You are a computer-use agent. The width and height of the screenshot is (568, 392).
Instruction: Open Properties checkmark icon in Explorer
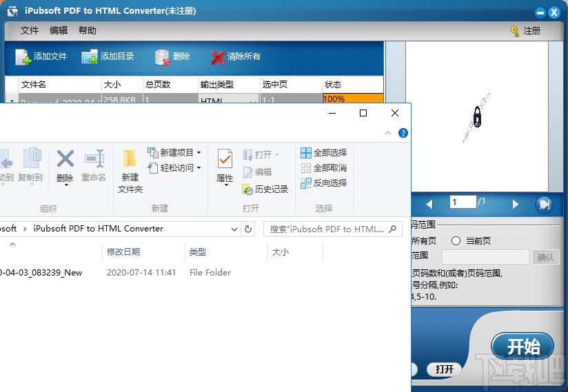point(225,158)
